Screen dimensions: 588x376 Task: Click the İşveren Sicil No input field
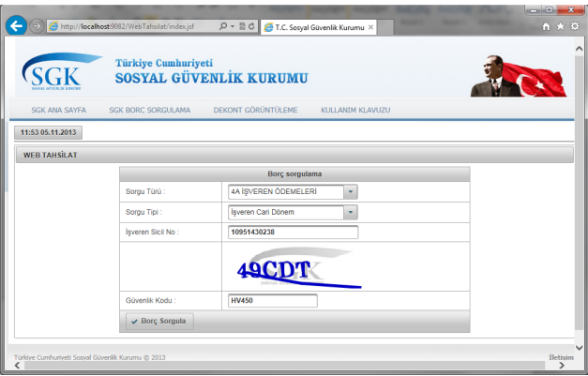(293, 232)
